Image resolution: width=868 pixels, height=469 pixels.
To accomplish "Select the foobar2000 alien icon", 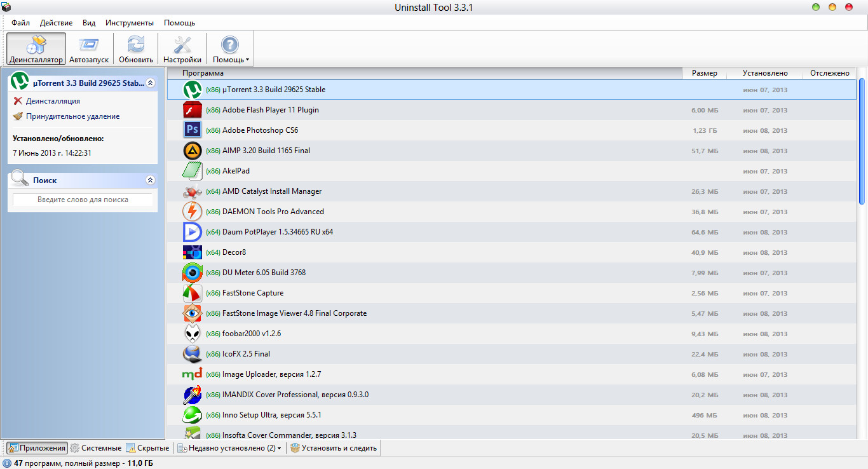I will click(192, 334).
